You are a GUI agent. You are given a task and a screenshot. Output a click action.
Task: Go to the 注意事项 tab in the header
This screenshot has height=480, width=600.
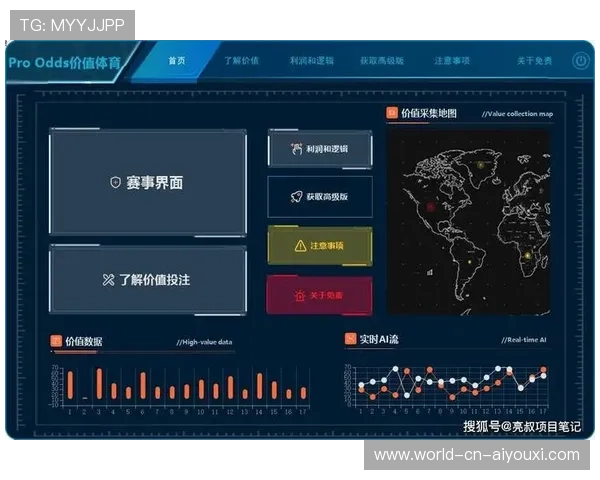452,60
